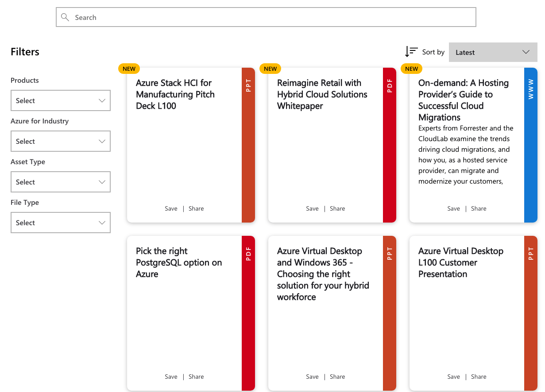Viewport: 545px width, 392px height.
Task: Open the Products filter dropdown
Action: click(60, 101)
